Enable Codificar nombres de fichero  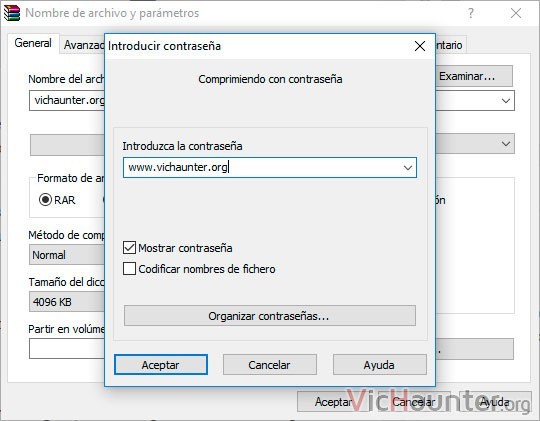tap(129, 269)
